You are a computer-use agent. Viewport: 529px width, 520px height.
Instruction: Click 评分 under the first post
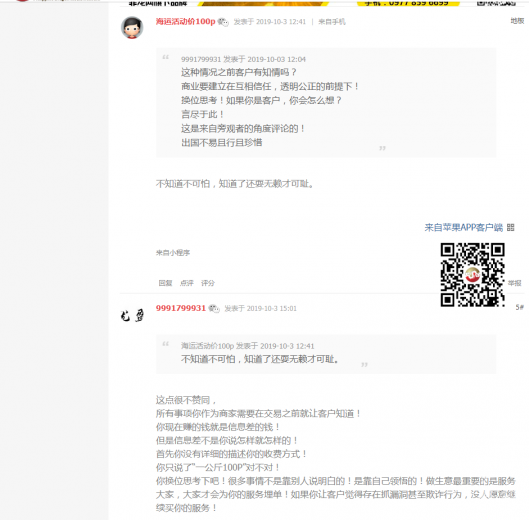[208, 283]
